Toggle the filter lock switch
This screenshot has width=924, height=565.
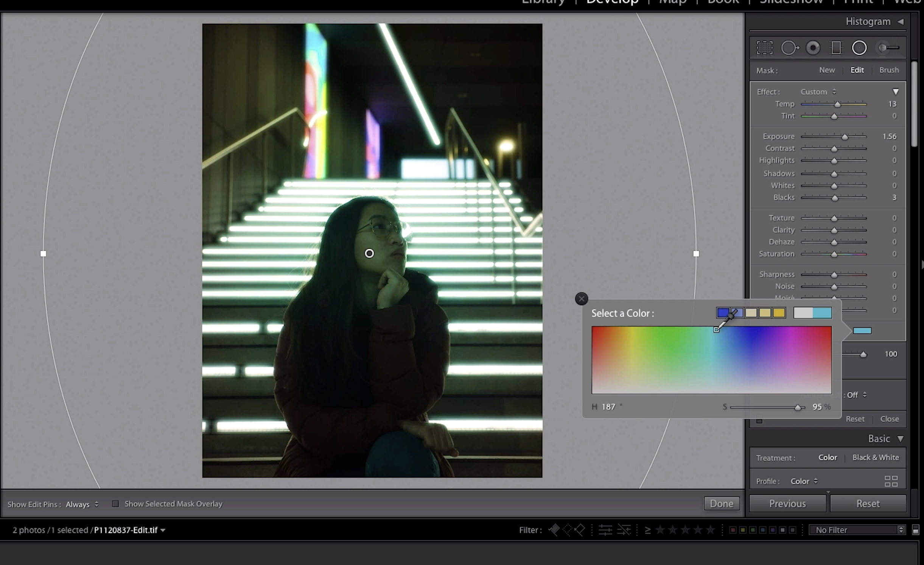pos(915,530)
